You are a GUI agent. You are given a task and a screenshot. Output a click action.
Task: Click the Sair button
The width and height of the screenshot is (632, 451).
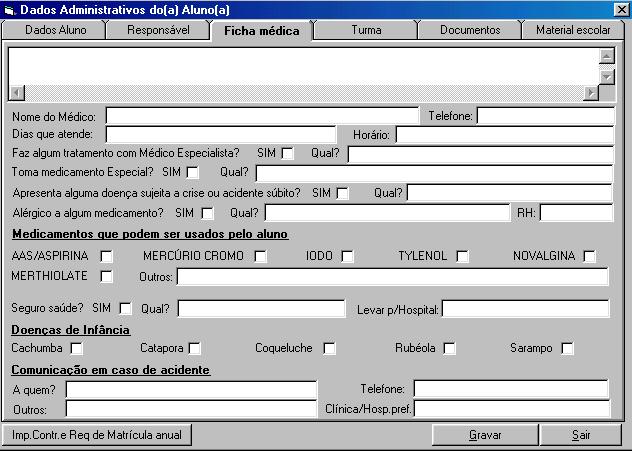[581, 435]
